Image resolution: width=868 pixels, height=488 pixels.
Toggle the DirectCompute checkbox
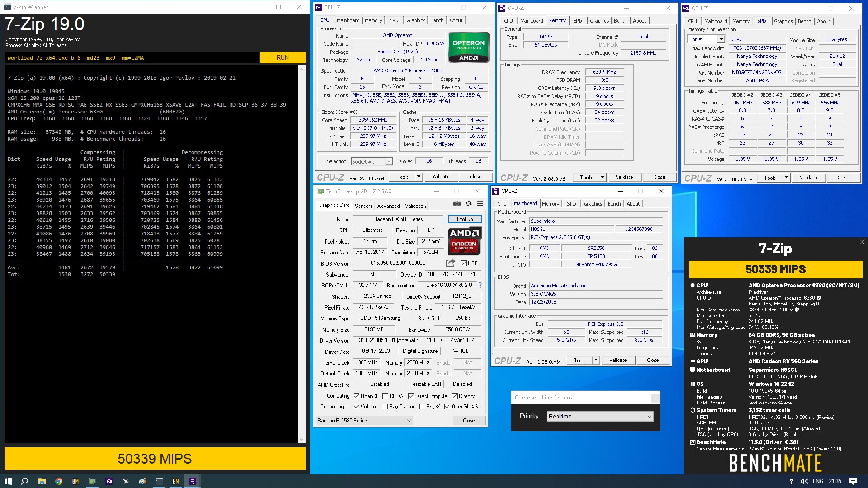[x=411, y=396]
